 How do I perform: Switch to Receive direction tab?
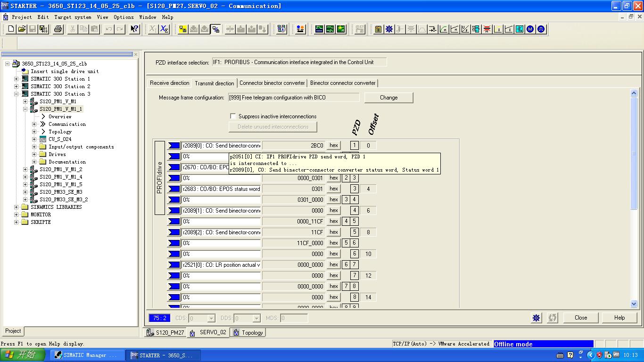point(169,83)
